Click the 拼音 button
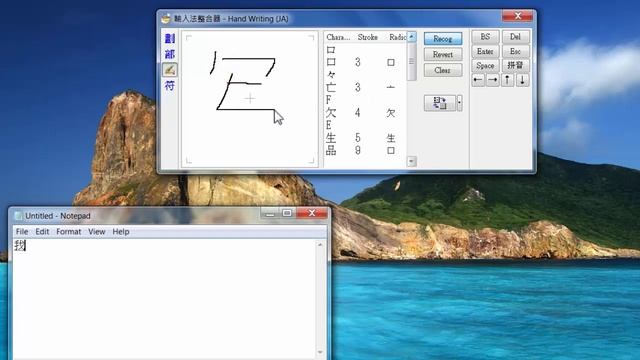Image resolution: width=640 pixels, height=360 pixels. 516,66
